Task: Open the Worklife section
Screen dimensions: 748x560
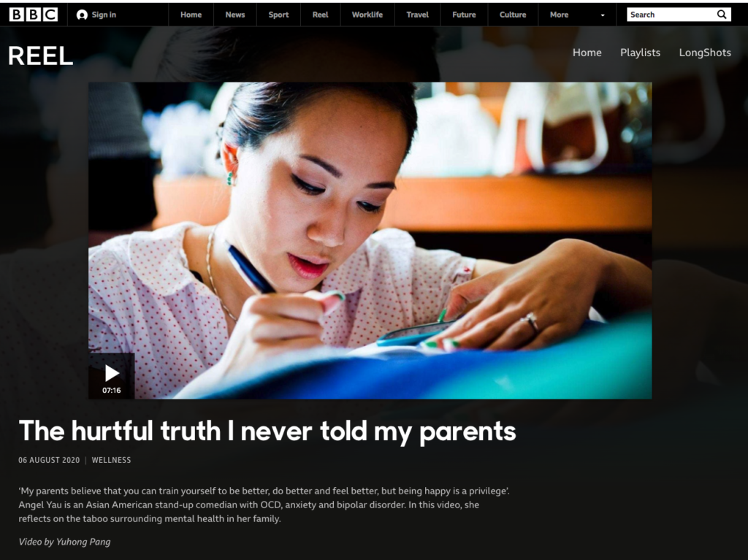Action: [367, 15]
